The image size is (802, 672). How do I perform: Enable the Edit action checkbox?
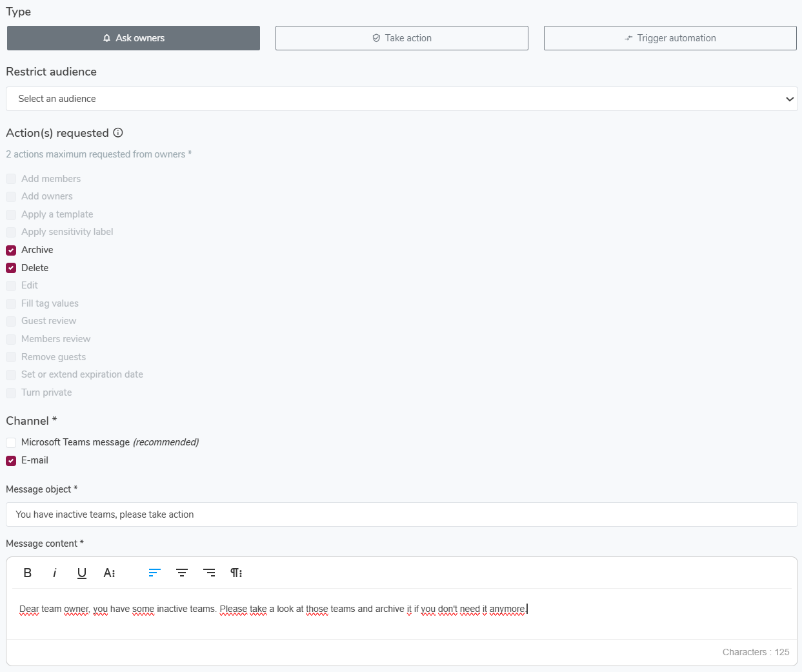[x=11, y=285]
